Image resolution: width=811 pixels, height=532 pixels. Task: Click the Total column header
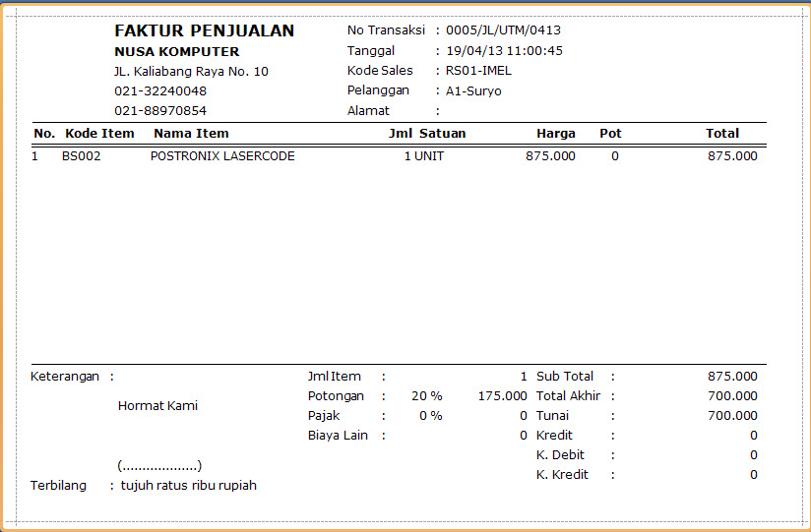(722, 134)
